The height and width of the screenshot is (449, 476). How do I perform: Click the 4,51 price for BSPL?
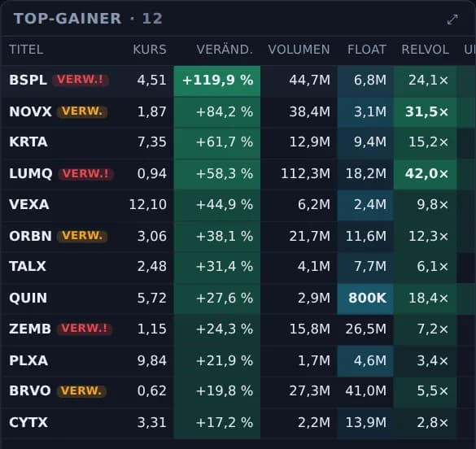(152, 81)
